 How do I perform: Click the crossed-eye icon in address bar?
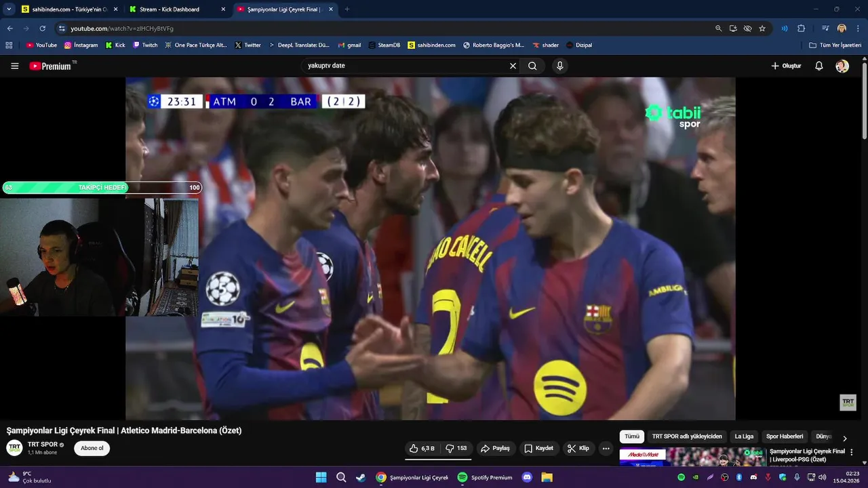click(747, 28)
